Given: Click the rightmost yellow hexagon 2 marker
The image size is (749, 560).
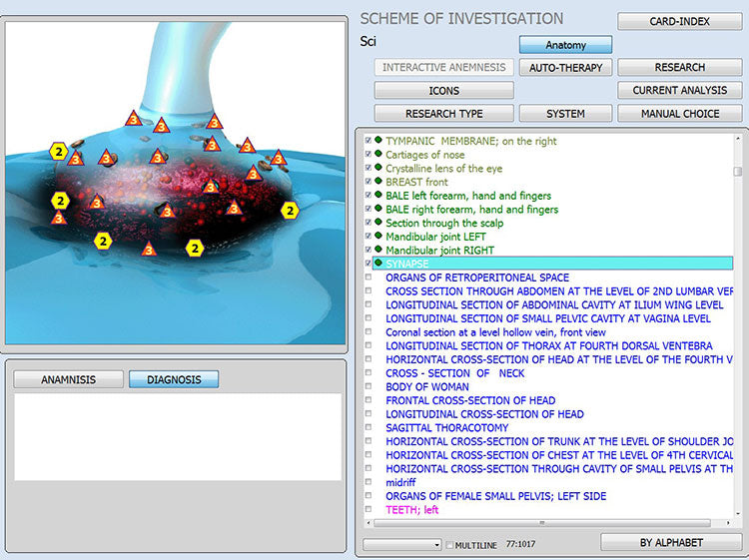Looking at the screenshot, I should (290, 211).
